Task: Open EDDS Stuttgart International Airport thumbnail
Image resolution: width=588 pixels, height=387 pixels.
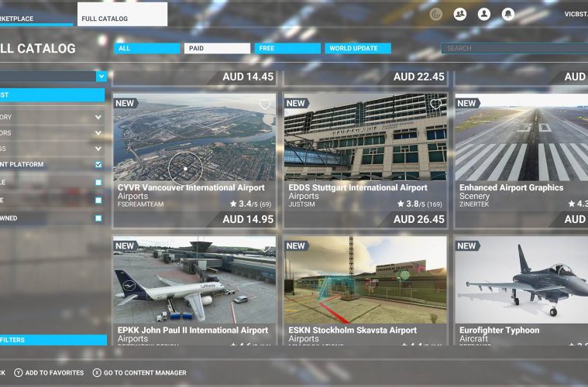Action: pos(365,137)
